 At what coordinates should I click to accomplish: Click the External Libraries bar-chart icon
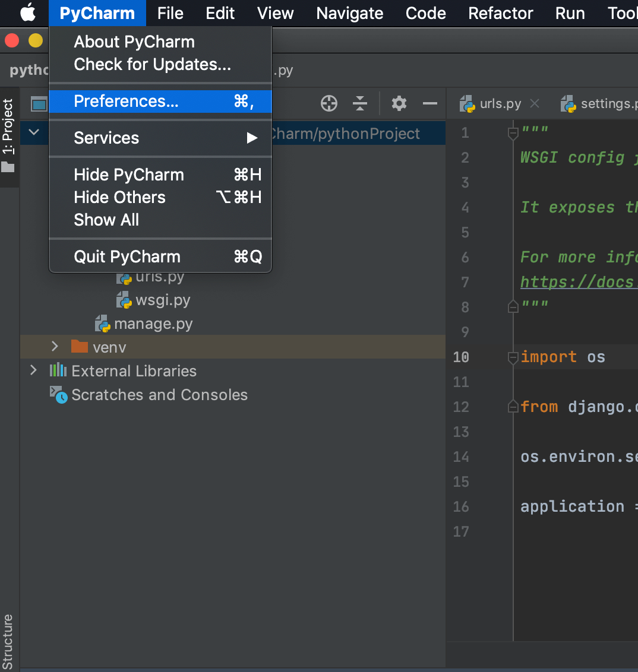coord(58,371)
